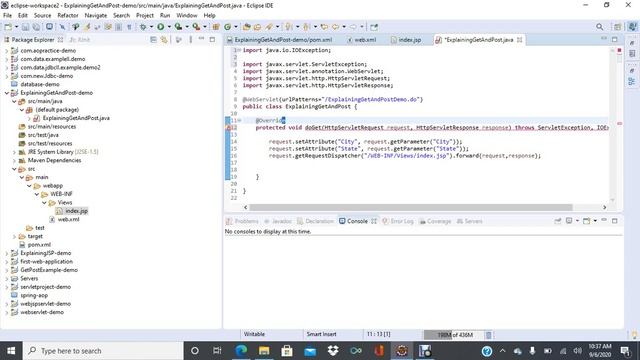Open the Navigate menu

coord(96,15)
